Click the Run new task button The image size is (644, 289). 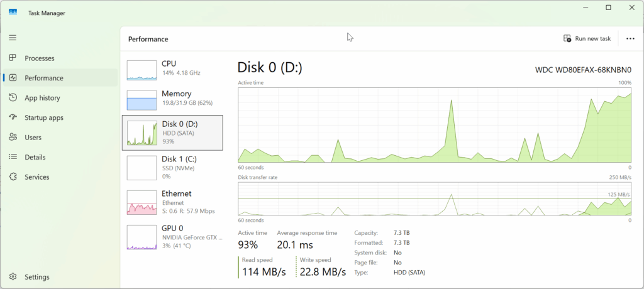click(587, 38)
